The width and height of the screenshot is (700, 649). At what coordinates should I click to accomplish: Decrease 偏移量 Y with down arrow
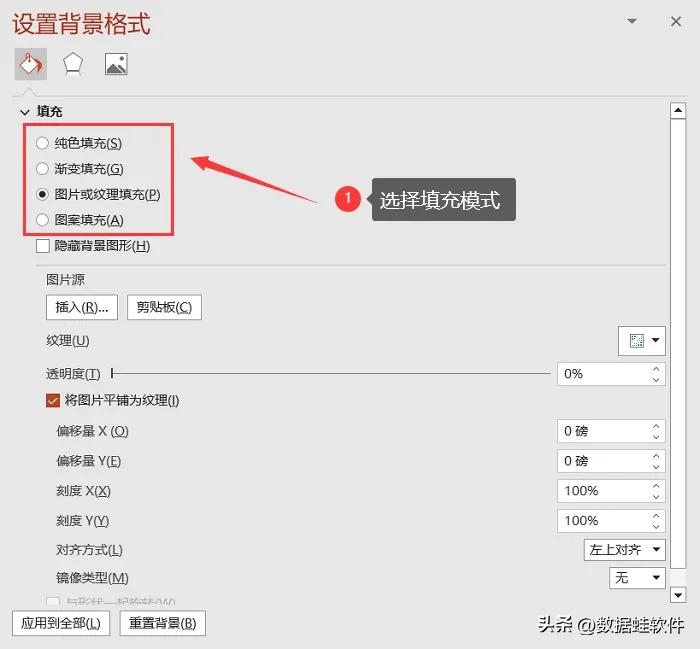point(656,466)
